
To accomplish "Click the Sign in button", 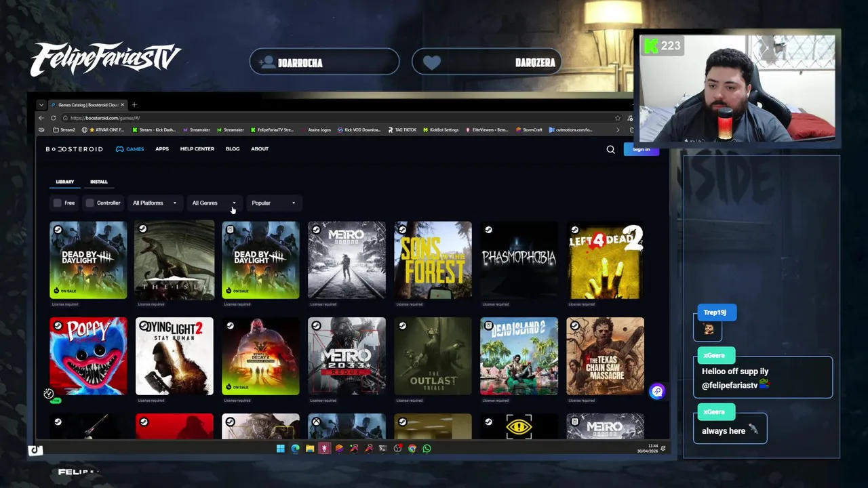I will pos(641,150).
